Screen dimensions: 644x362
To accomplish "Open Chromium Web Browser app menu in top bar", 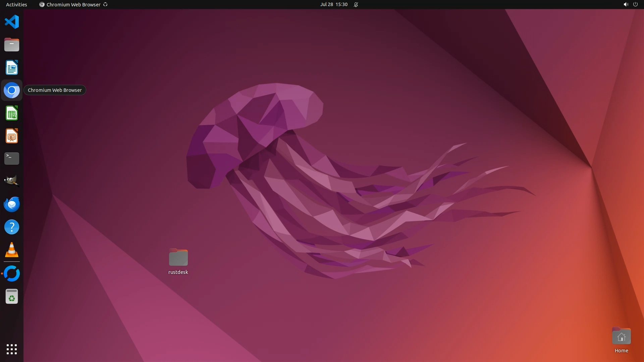I will [x=73, y=4].
